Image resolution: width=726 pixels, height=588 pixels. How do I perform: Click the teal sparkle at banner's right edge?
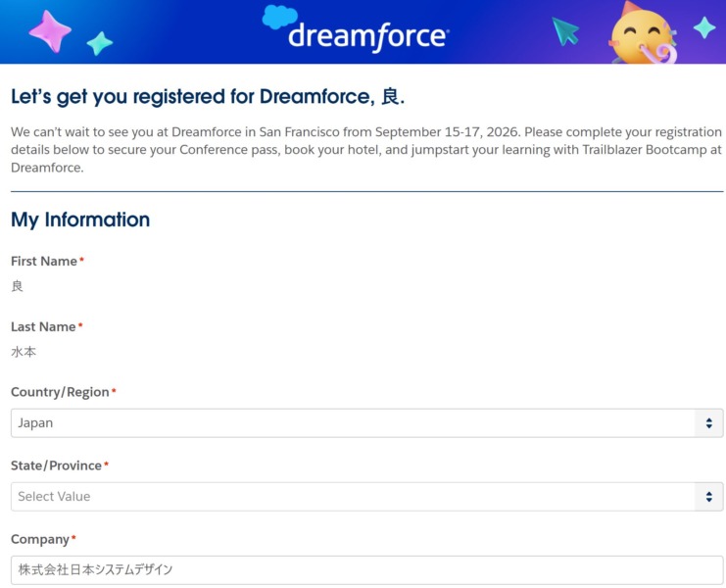[x=703, y=27]
